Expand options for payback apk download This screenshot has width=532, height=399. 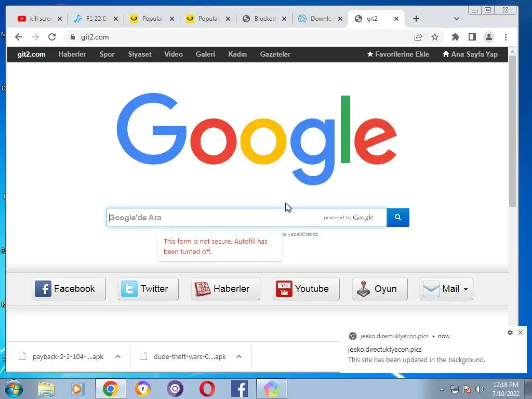click(118, 356)
